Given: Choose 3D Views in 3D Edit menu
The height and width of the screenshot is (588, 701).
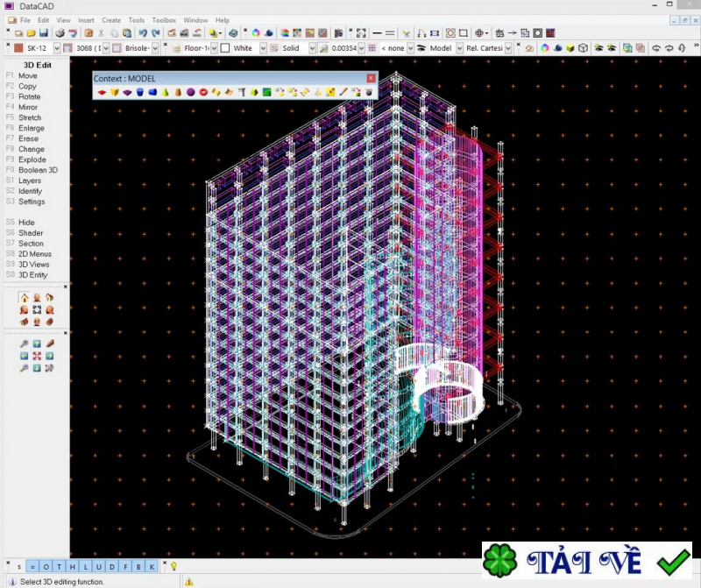Looking at the screenshot, I should click(34, 265).
